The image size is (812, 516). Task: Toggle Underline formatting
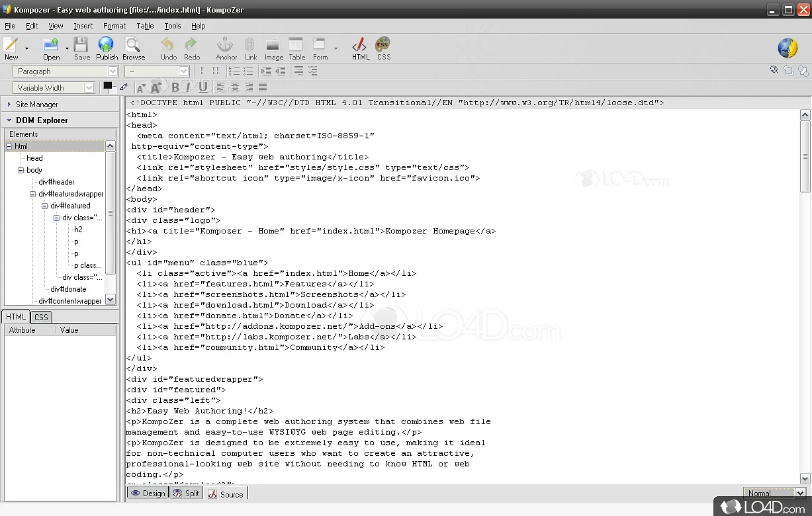tap(203, 87)
